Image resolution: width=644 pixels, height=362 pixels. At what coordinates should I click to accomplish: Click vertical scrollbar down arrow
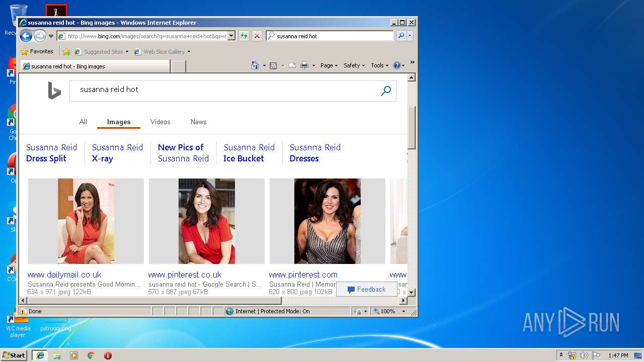[411, 292]
